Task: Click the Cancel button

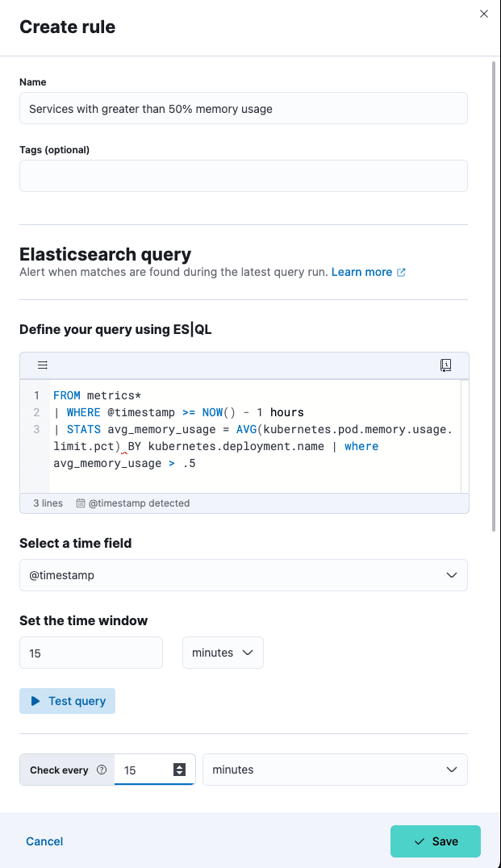Action: (x=44, y=841)
